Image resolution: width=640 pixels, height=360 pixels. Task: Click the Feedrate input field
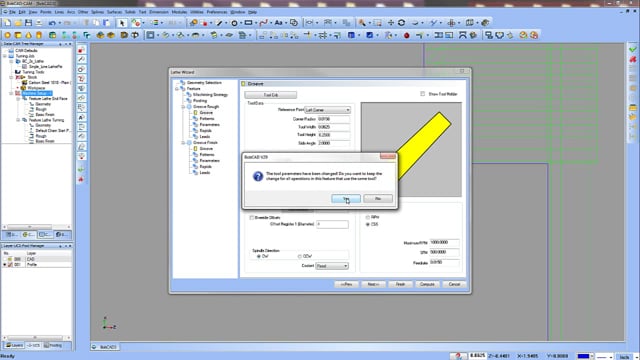coord(444,262)
